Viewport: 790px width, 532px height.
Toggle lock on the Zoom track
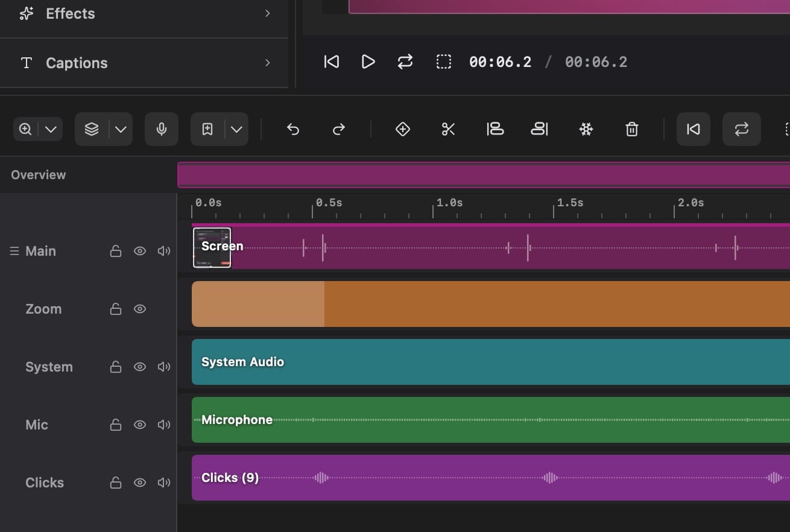tap(116, 309)
